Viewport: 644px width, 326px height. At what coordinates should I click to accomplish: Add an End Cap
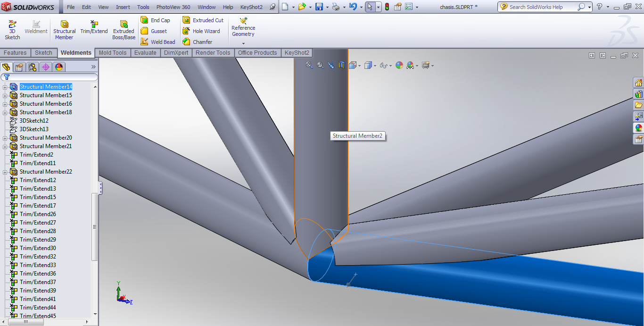click(x=156, y=20)
